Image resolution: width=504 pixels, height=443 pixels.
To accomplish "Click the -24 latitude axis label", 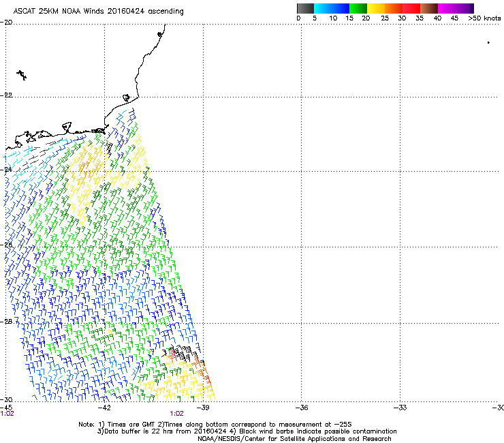I will [6, 170].
